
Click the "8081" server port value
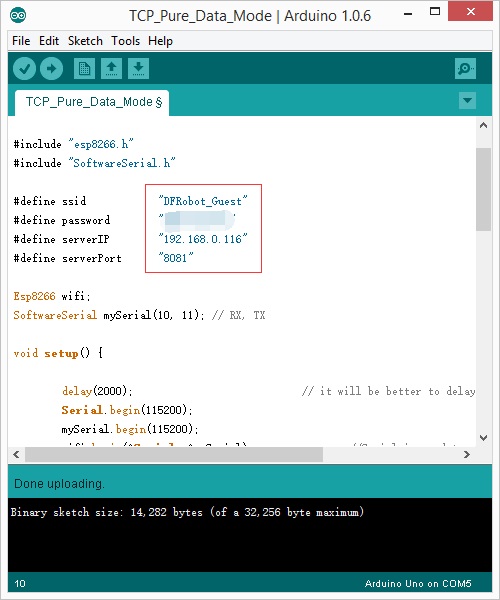tap(176, 258)
